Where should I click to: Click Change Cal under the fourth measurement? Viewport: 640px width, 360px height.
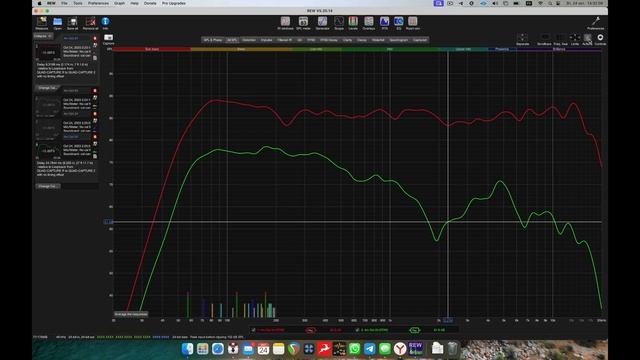pos(47,186)
